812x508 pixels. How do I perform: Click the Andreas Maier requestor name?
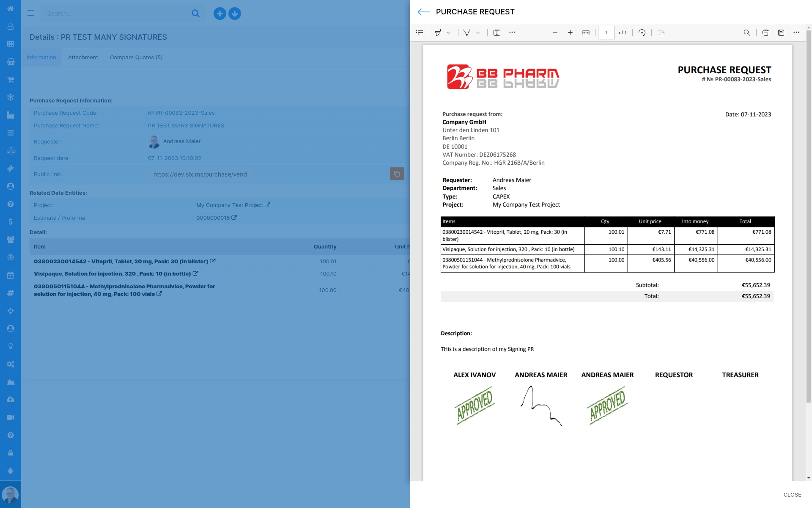[x=182, y=141]
